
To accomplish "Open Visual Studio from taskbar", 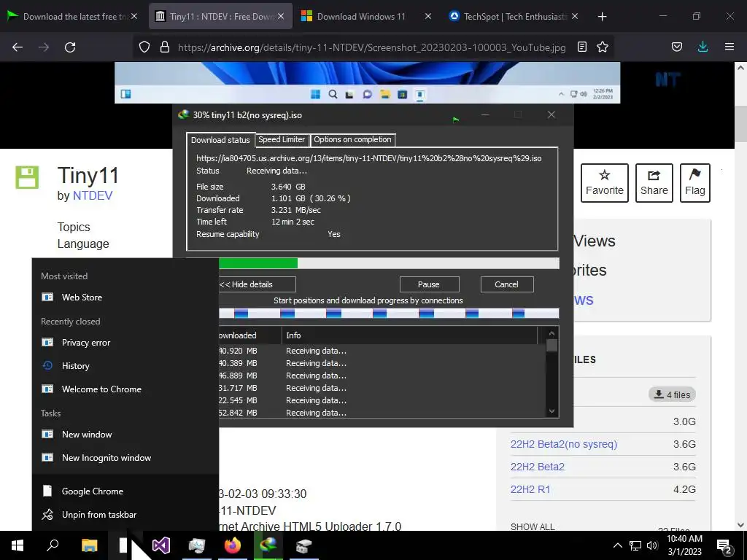I will tap(161, 545).
